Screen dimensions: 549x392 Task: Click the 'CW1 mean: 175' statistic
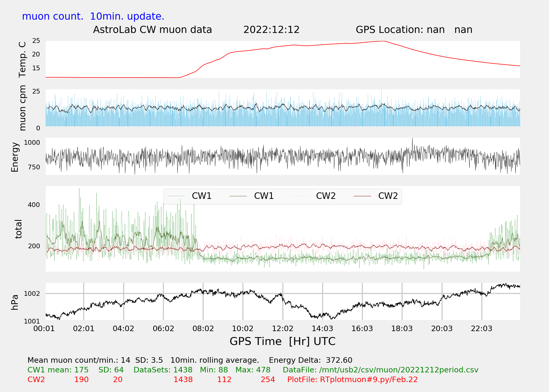pyautogui.click(x=58, y=370)
